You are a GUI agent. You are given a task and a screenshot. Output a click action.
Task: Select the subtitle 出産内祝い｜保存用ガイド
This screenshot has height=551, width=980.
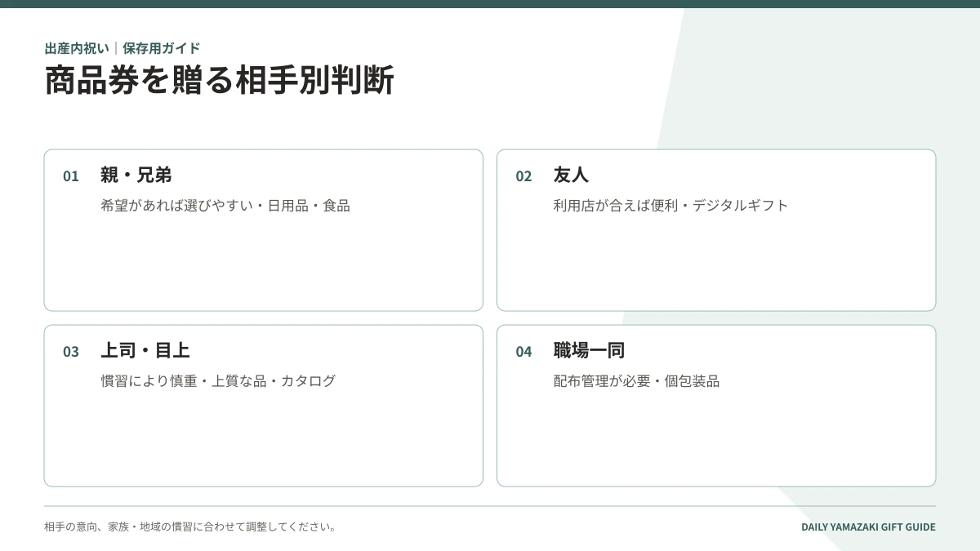click(x=122, y=48)
